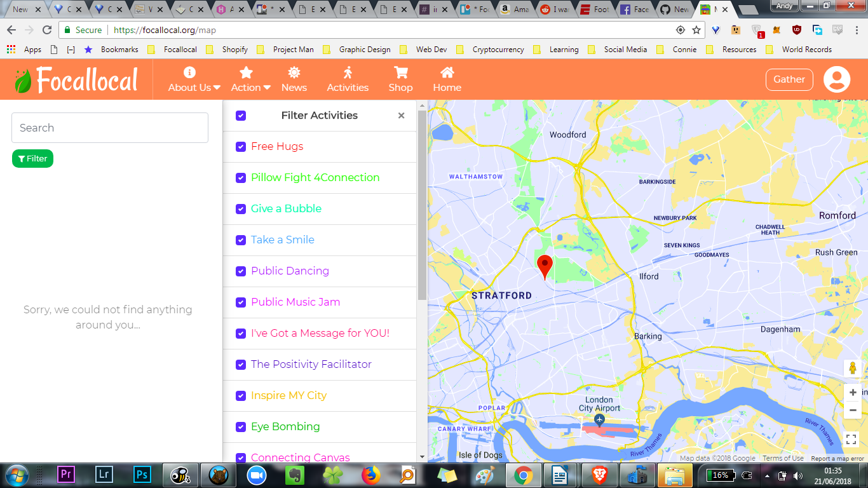Zoom out on the map
Screen dimensions: 868x488
tap(852, 410)
